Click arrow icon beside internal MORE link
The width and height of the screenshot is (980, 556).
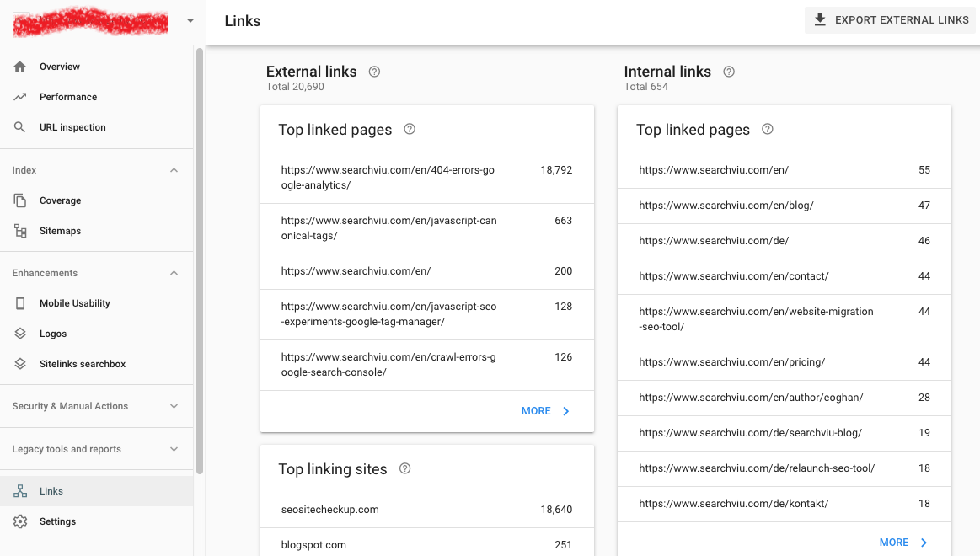tap(924, 543)
